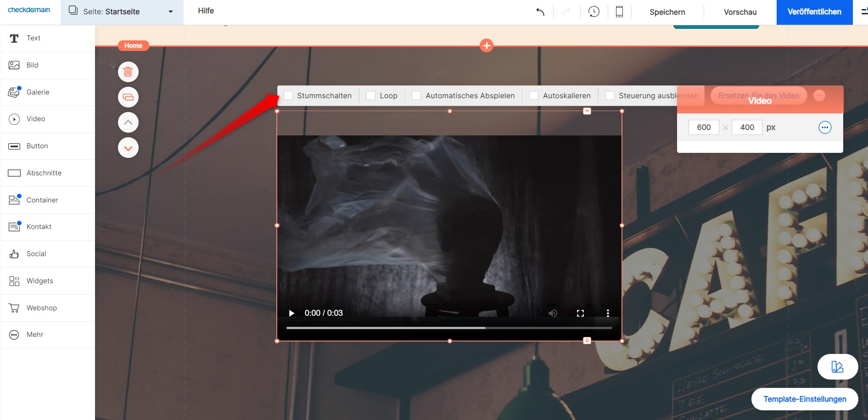Duplicate the video element with the copy icon
Image resolution: width=868 pixels, height=420 pixels.
click(x=128, y=97)
